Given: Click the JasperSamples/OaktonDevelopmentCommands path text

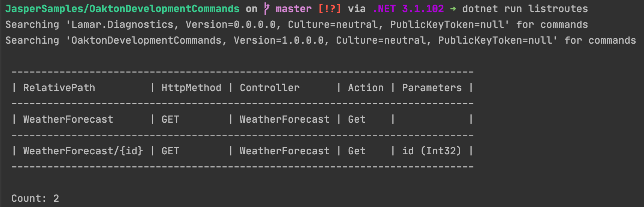Looking at the screenshot, I should [122, 9].
